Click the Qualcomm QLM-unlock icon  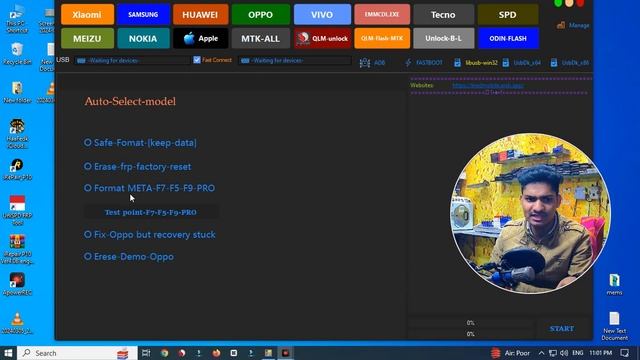[x=303, y=38]
